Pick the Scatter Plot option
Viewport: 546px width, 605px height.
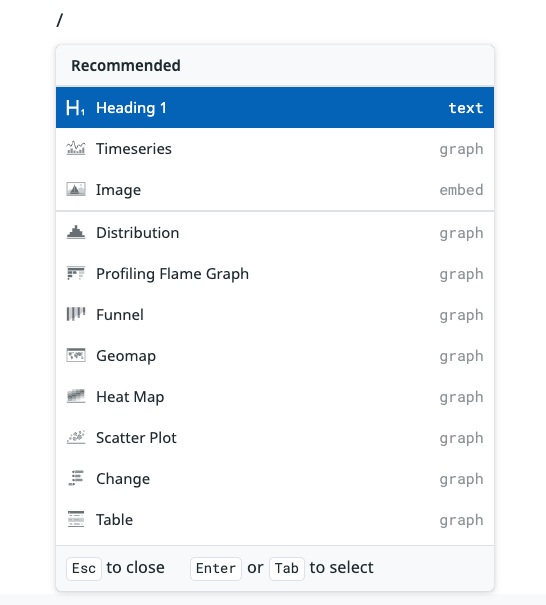pyautogui.click(x=275, y=437)
